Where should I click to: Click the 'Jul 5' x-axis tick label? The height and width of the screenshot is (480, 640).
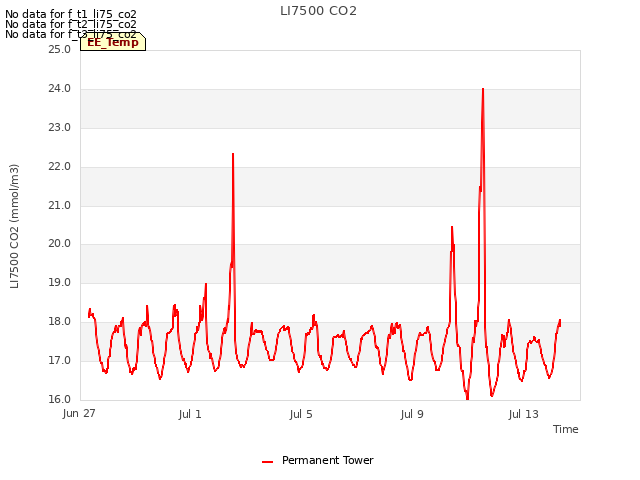(x=301, y=414)
